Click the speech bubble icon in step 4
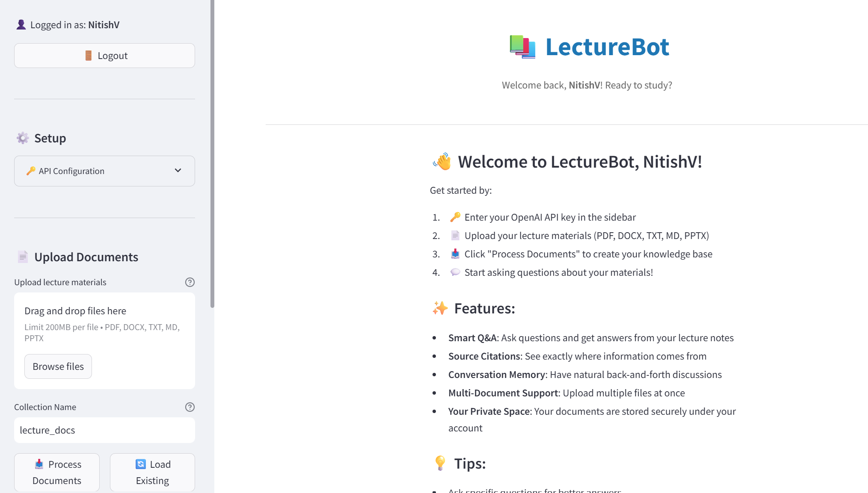The height and width of the screenshot is (493, 868). (455, 272)
